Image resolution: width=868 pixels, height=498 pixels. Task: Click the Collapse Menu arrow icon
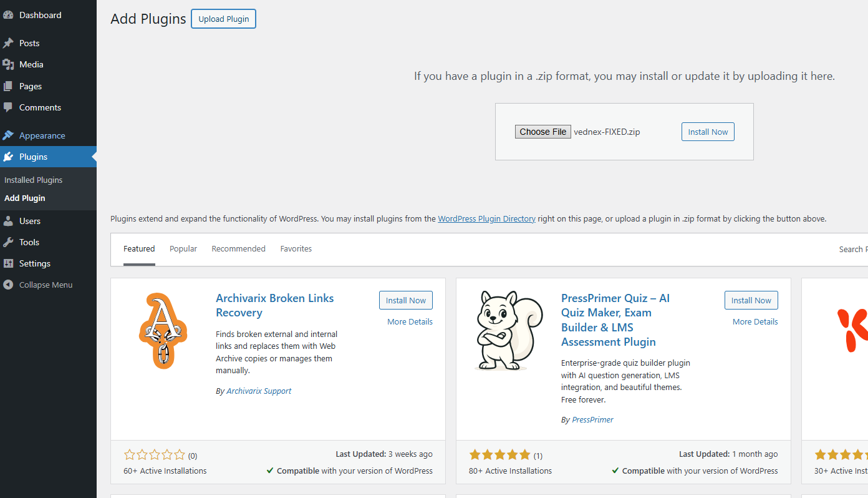point(8,285)
